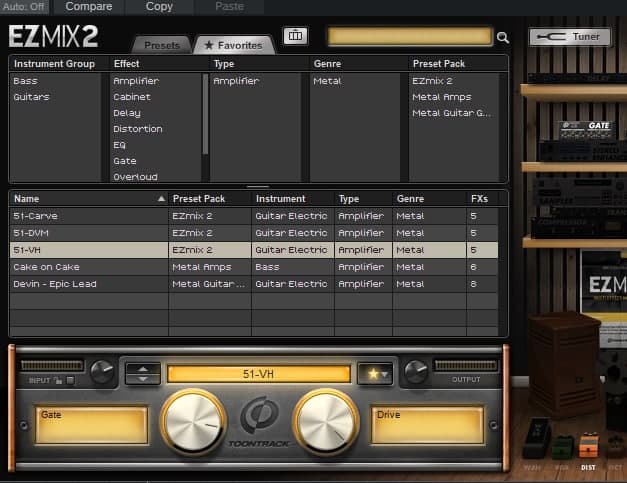Image resolution: width=627 pixels, height=483 pixels.
Task: Switch to the Favorites tab
Action: tap(234, 45)
